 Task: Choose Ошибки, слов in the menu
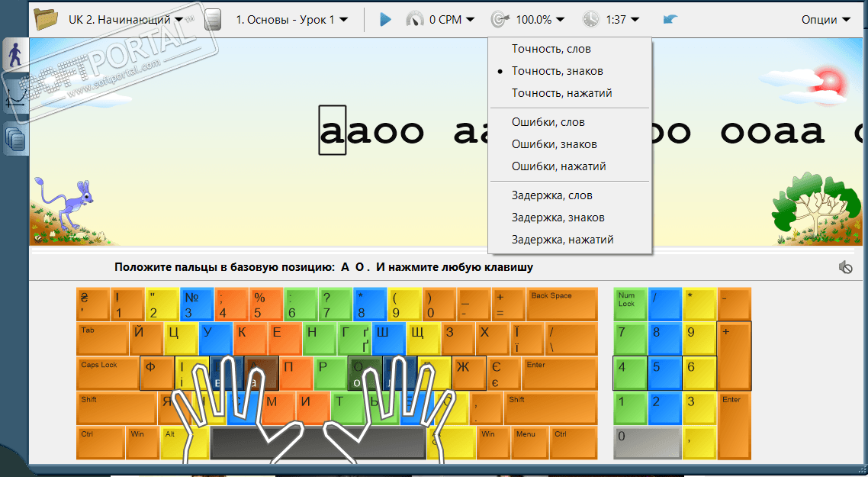point(571,122)
